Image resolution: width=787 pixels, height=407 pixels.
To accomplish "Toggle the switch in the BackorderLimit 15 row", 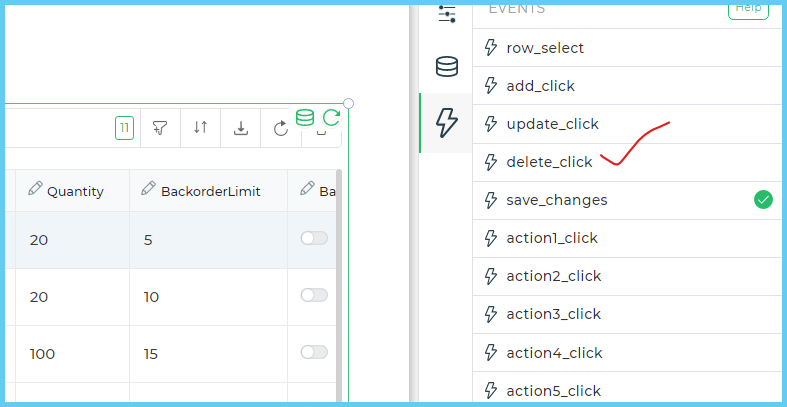I will click(x=314, y=352).
